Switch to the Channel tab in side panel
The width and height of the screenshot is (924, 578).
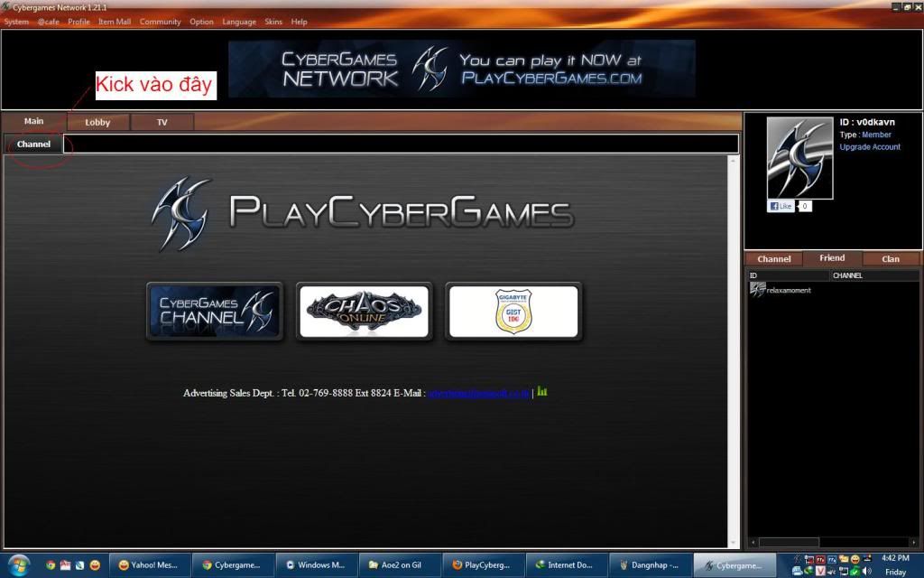pos(773,259)
